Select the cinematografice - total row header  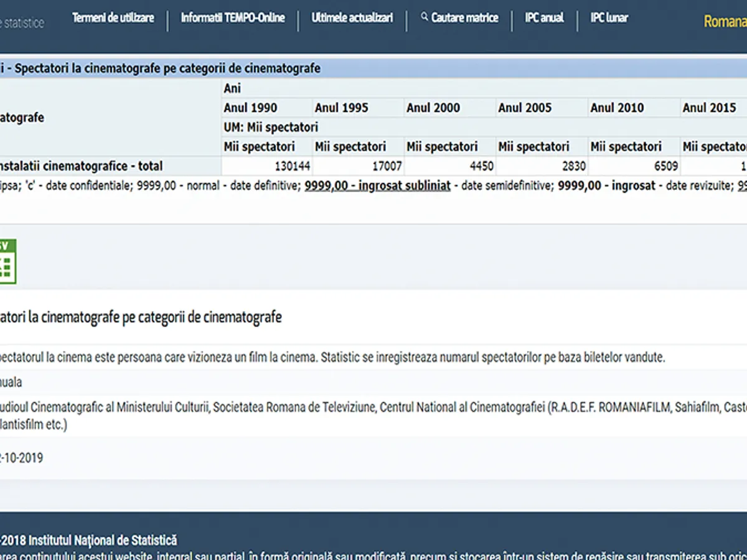81,166
